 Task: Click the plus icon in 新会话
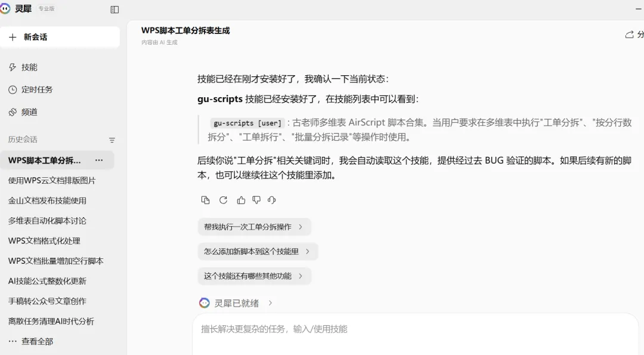(x=13, y=37)
